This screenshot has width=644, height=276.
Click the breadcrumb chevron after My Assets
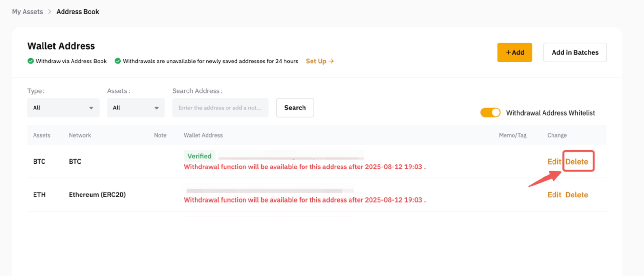(50, 12)
